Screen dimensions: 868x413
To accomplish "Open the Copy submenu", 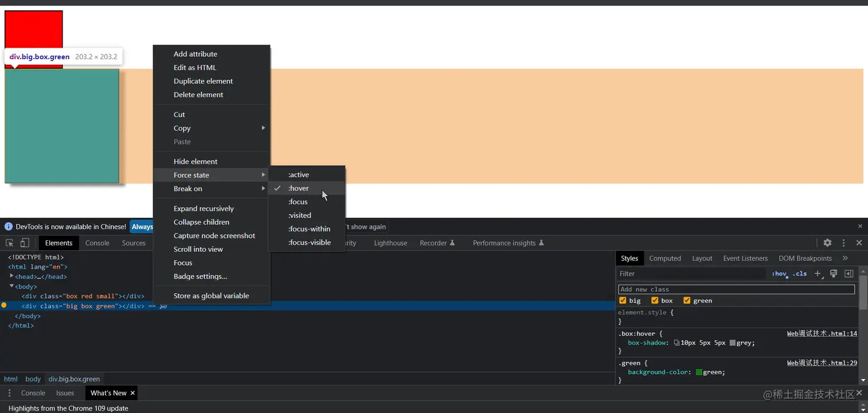I will pyautogui.click(x=211, y=128).
